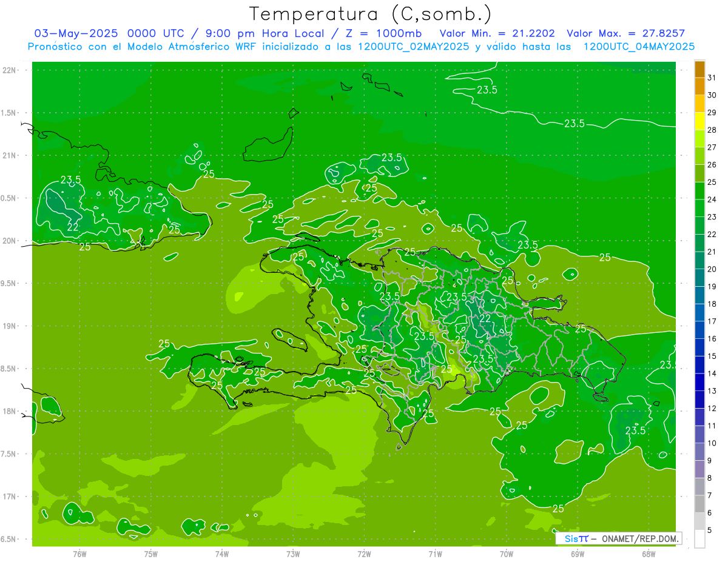
Task: Pick the purple colorbar swatch between 8 and 9
Action: [699, 469]
